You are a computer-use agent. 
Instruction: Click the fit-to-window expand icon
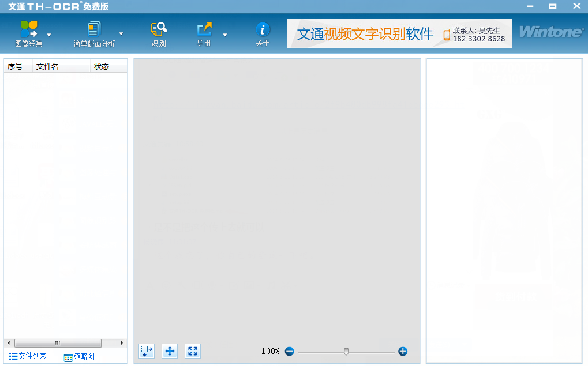193,351
